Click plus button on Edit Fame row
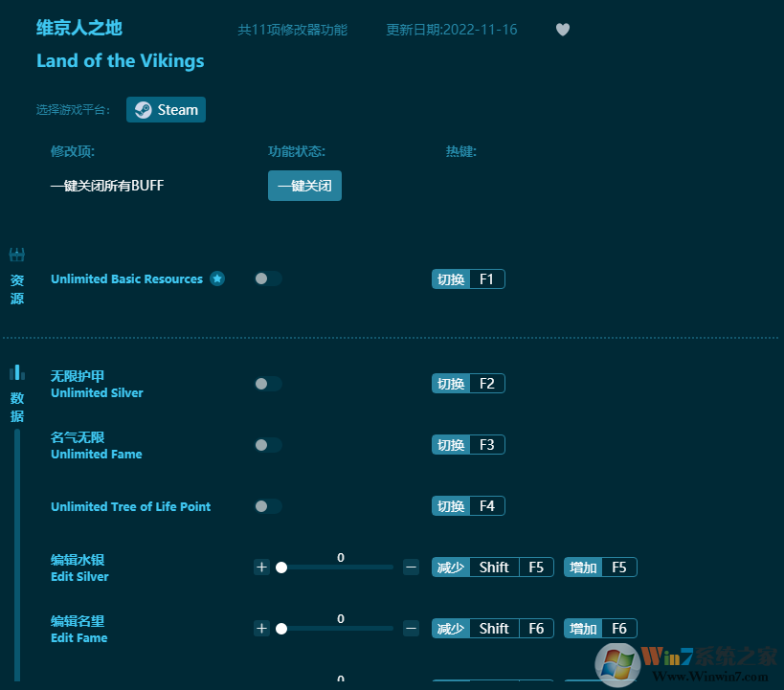Viewport: 784px width, 690px height. click(x=261, y=629)
